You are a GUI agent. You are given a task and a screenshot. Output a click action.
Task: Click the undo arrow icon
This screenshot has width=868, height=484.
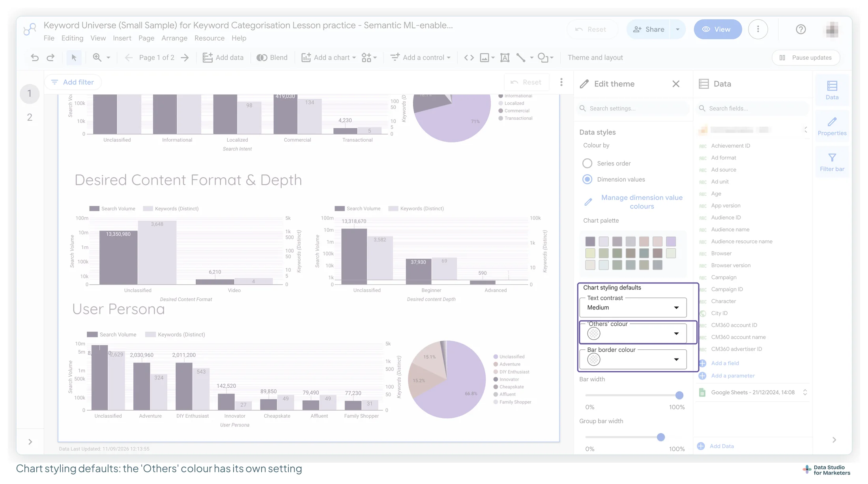point(35,58)
